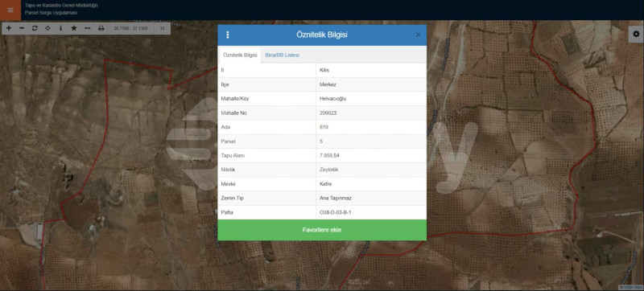Click the Tapu Alanı value 7.859,54
The image size is (644, 291).
click(x=329, y=156)
